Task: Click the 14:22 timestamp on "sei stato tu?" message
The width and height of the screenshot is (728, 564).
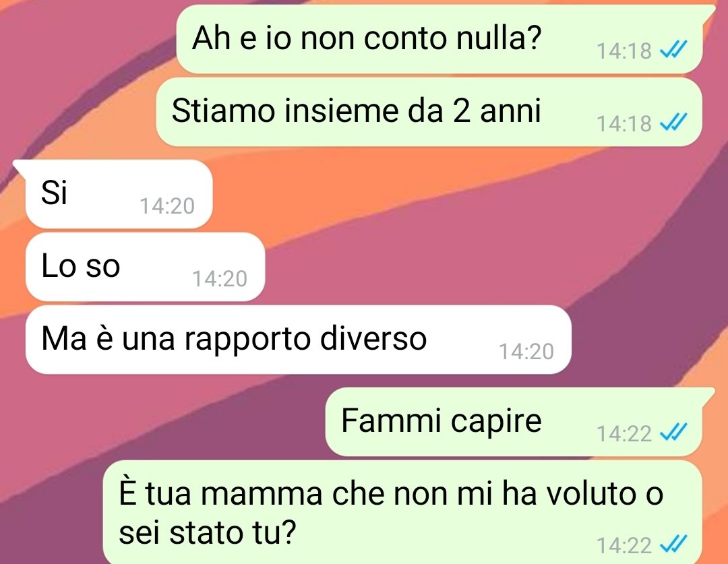Action: pos(624,545)
